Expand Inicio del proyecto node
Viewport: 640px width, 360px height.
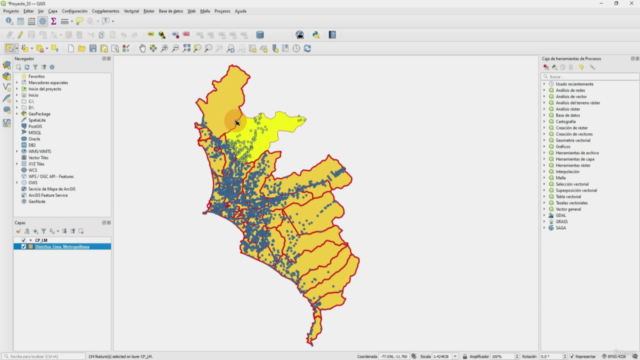[17, 89]
